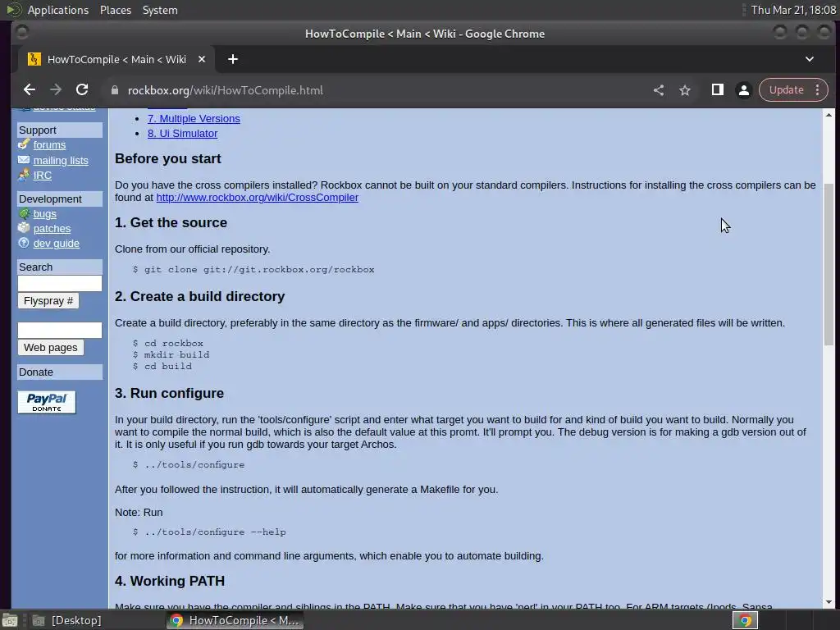Viewport: 840px width, 630px height.
Task: Click the git clone command text
Action: coord(253,269)
